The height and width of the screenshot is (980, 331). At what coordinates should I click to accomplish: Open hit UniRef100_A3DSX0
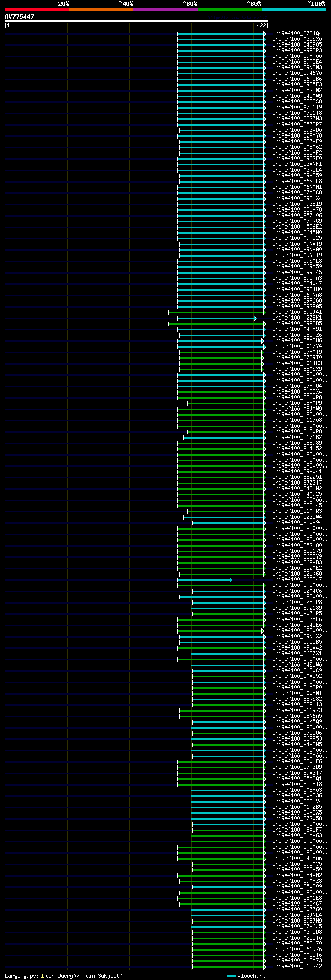(x=297, y=39)
